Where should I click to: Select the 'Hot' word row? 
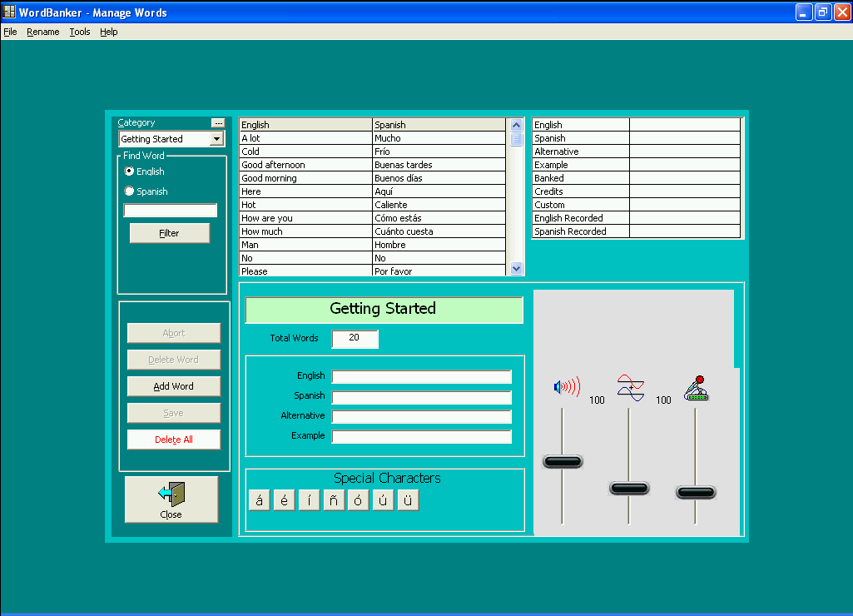[x=373, y=205]
